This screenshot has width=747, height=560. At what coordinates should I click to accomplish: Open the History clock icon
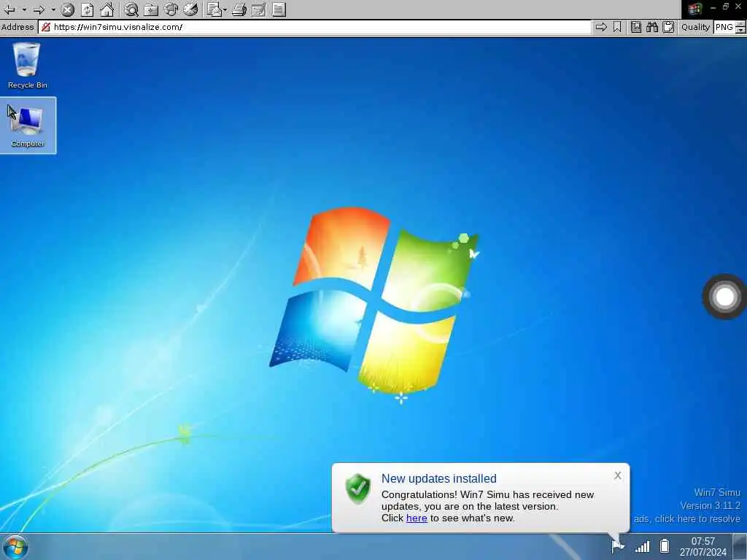tap(190, 9)
